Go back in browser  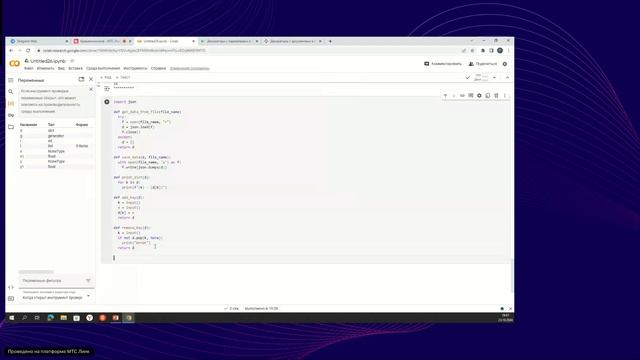[11, 51]
